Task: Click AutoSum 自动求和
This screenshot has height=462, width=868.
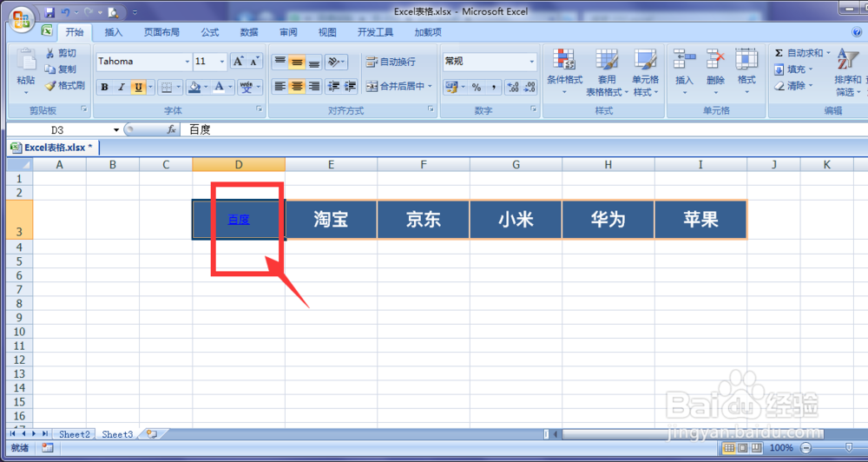Action: (801, 53)
